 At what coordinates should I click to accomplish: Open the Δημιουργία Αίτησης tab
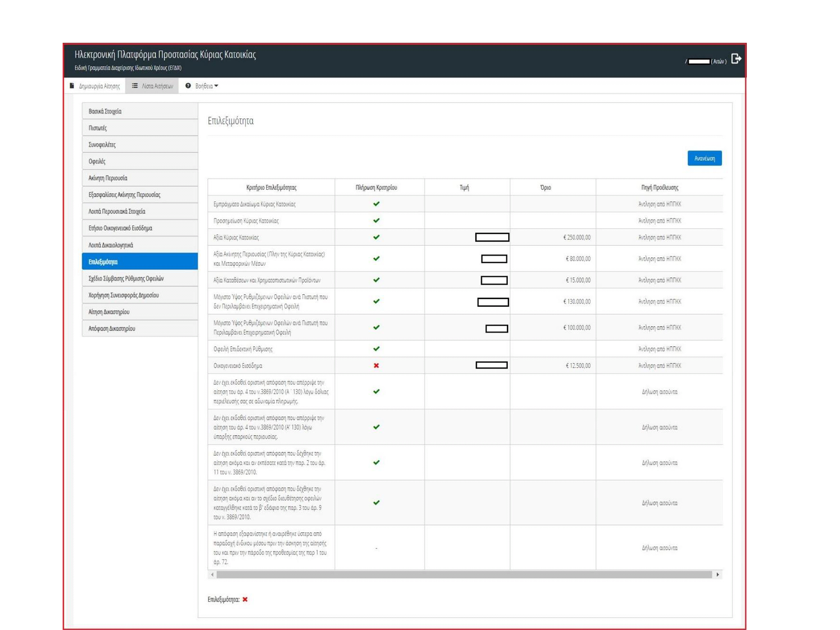[95, 86]
